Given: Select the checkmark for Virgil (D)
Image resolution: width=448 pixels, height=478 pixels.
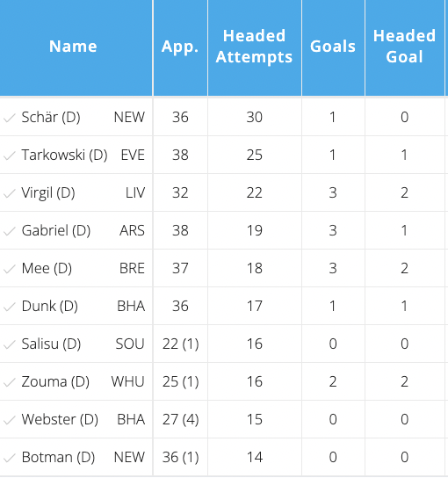Looking at the screenshot, I should point(9,193).
